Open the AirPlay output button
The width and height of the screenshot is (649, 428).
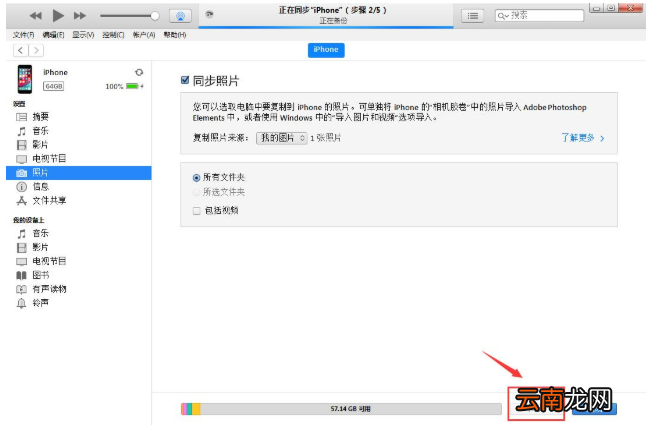(180, 16)
